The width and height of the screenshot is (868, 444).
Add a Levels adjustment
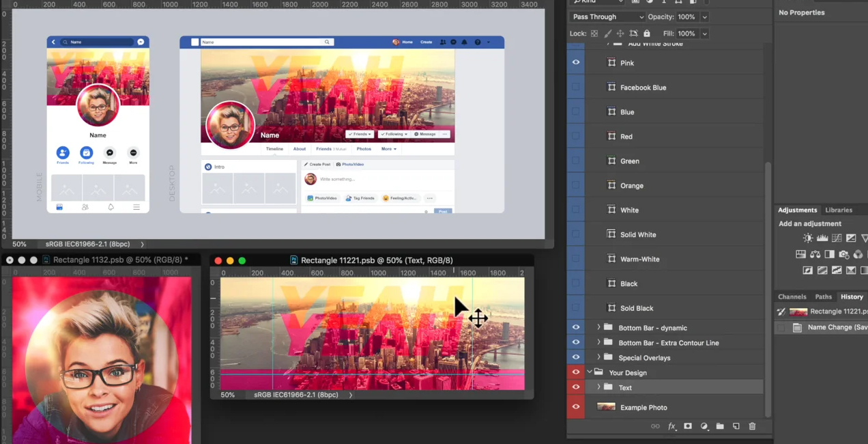click(x=822, y=238)
